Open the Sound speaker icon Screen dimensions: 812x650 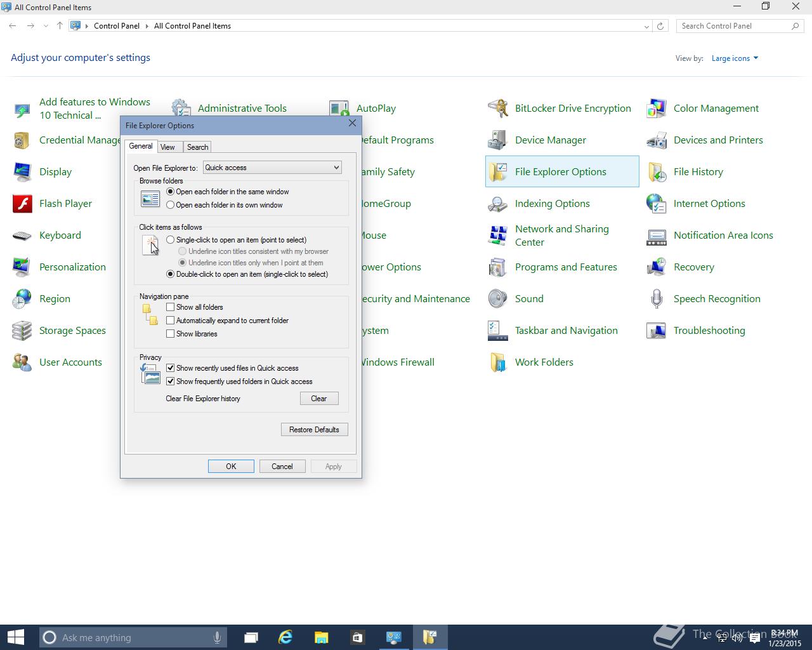[x=497, y=298]
